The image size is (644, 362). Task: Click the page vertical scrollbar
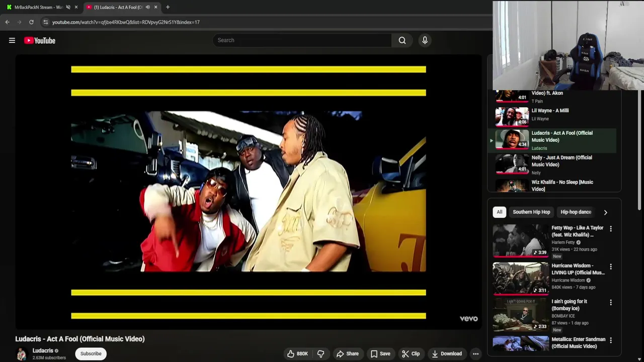click(640, 151)
